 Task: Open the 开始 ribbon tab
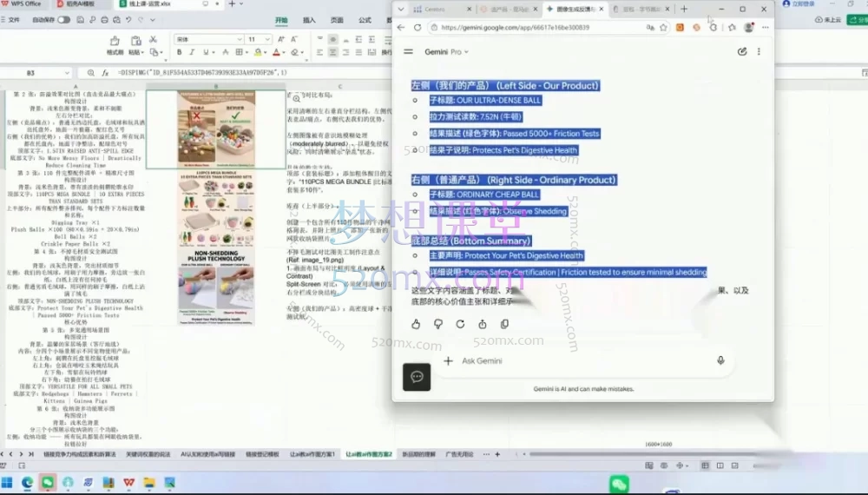281,20
